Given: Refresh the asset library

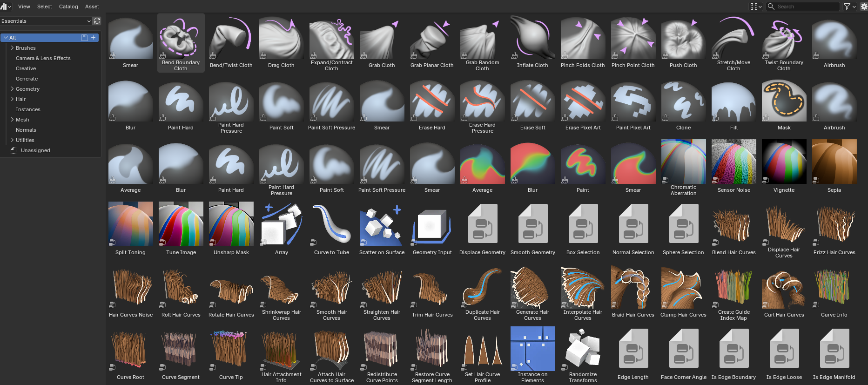Looking at the screenshot, I should [x=97, y=21].
